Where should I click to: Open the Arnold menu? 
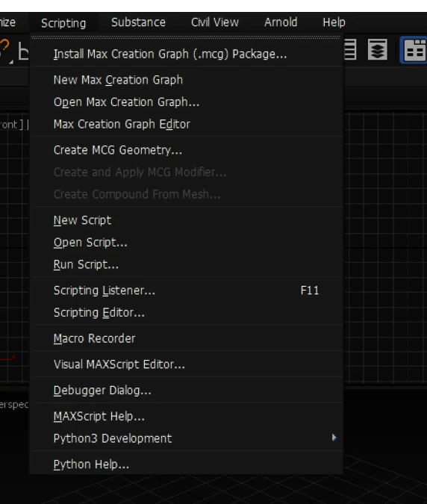click(x=281, y=22)
